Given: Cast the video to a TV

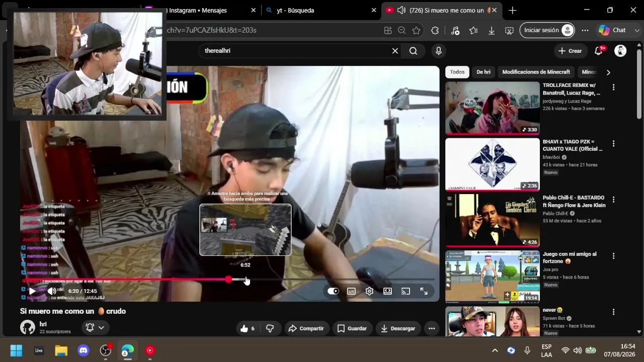Looking at the screenshot, I should click(406, 291).
